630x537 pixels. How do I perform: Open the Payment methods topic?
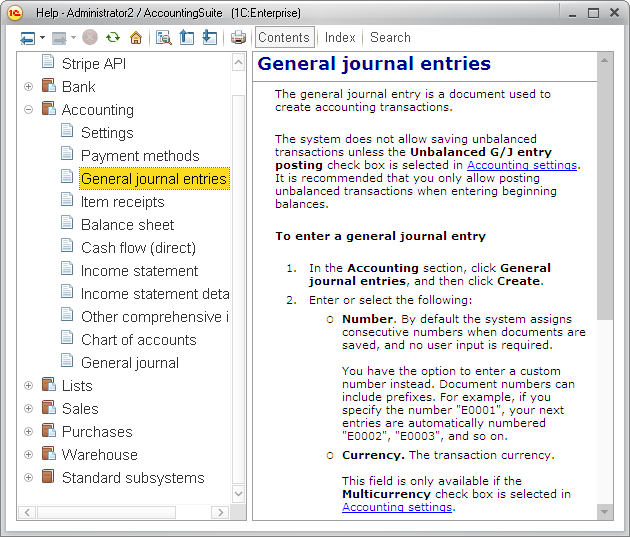coord(140,155)
